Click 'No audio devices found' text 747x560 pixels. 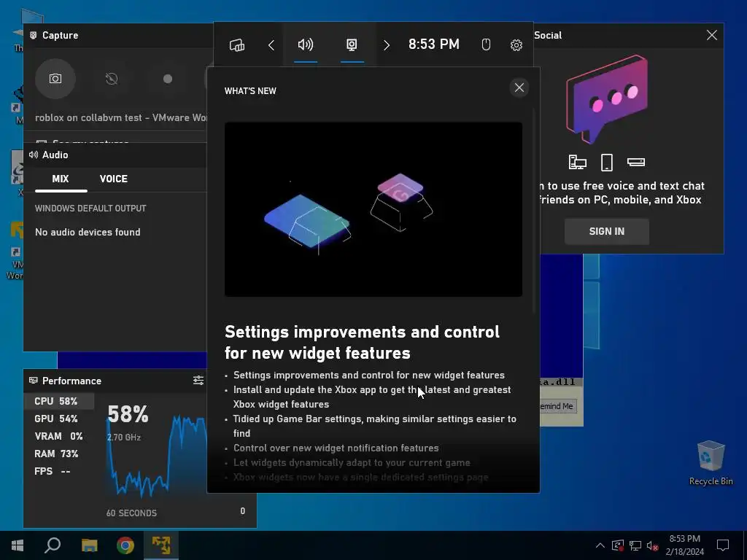pos(88,233)
